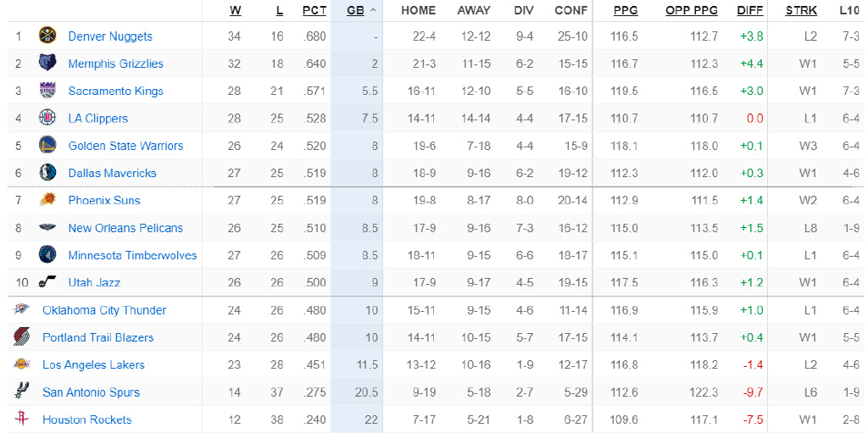Click the Houston Rockets logo
This screenshot has width=868, height=439.
coord(21,420)
